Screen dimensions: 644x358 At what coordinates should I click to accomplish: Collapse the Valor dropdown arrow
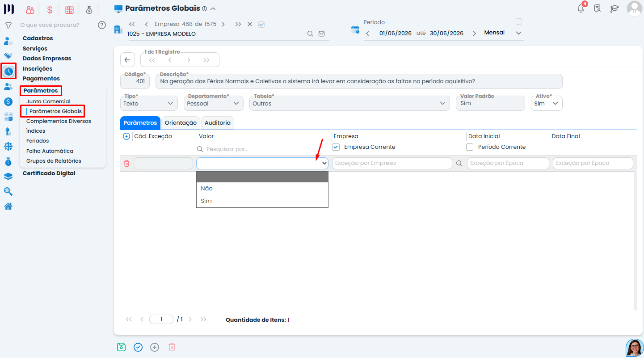click(324, 164)
